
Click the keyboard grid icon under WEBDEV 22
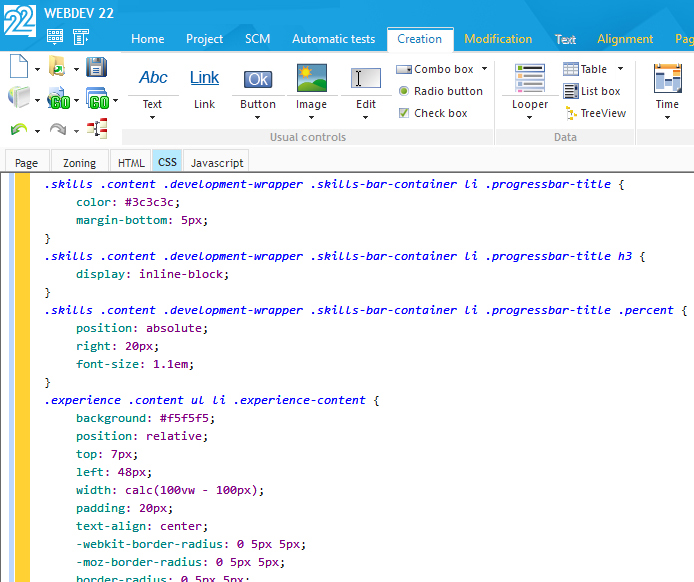pos(55,37)
